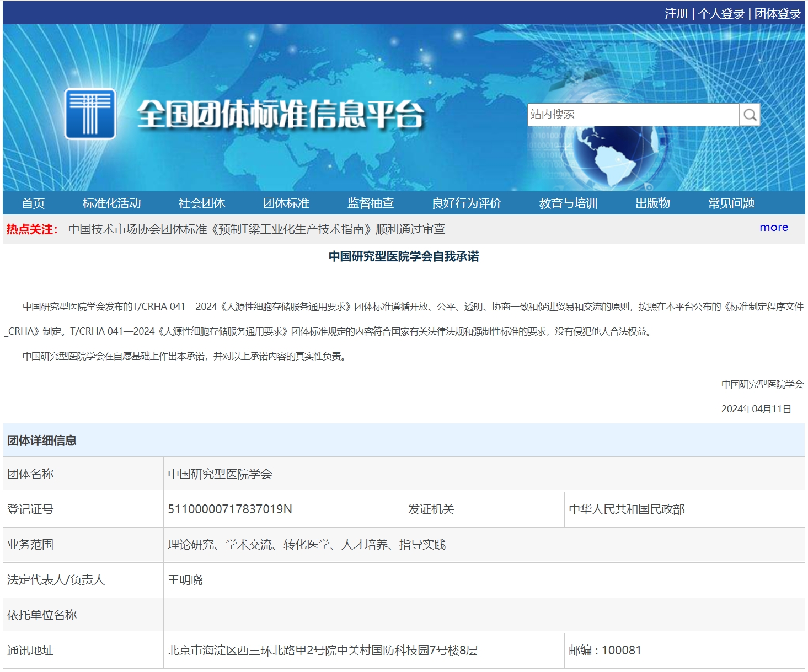Open the 良好行为评价 section
This screenshot has width=808, height=672.
point(467,203)
